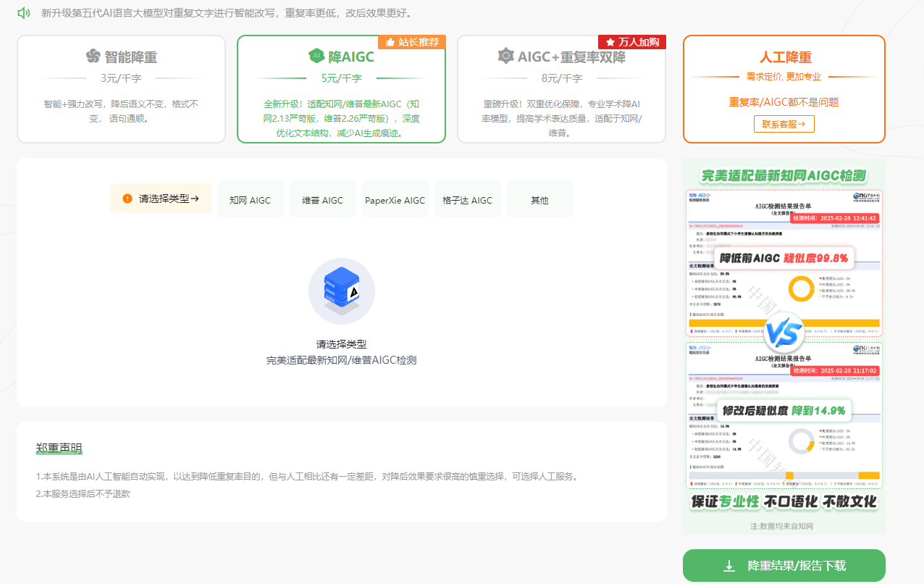Click the 完美适配最新知网/维普AIGC检测 caption
Viewport: 924px width, 584px height.
(341, 359)
